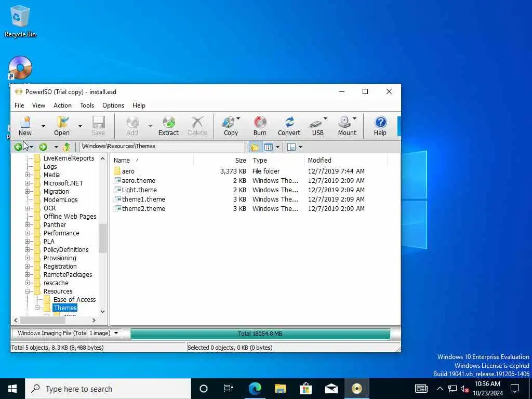Click the Cortana circle icon

coord(203,389)
